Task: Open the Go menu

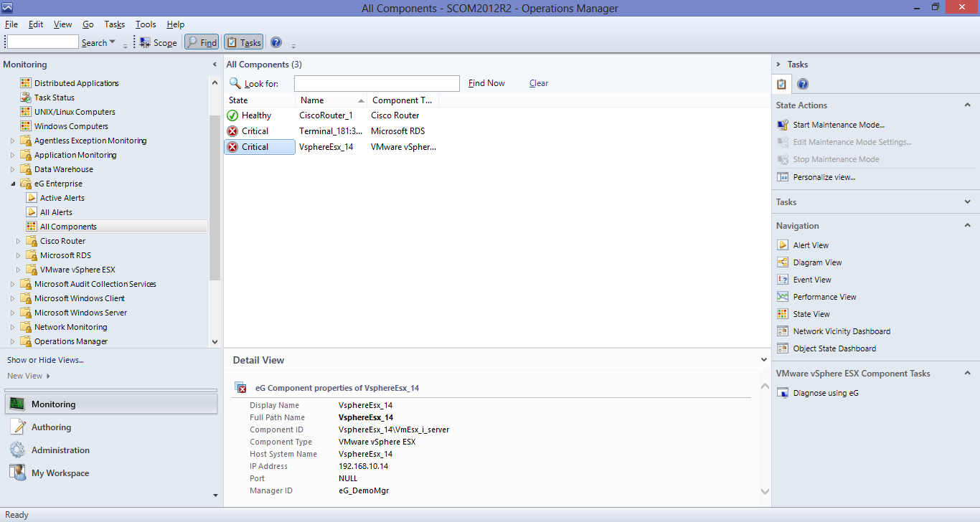Action: tap(88, 24)
